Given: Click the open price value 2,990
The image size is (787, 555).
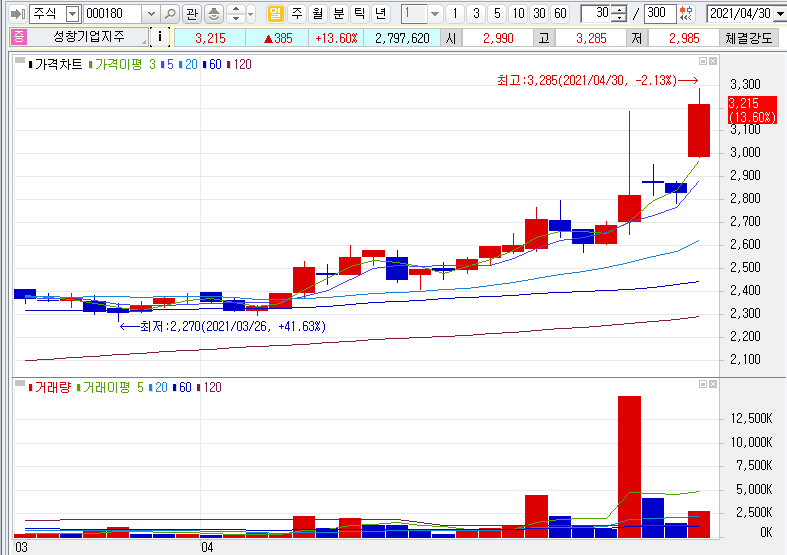Looking at the screenshot, I should [x=498, y=38].
